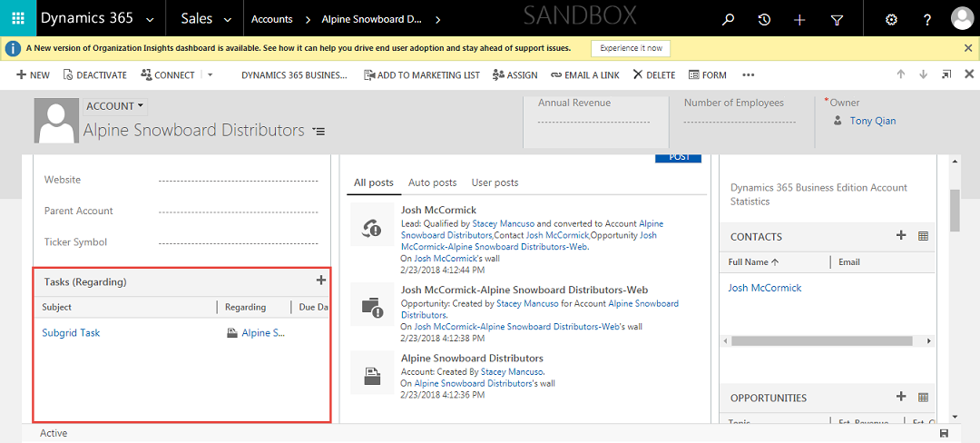This screenshot has height=443, width=980.
Task: Open more commands ellipsis
Action: coord(749,75)
